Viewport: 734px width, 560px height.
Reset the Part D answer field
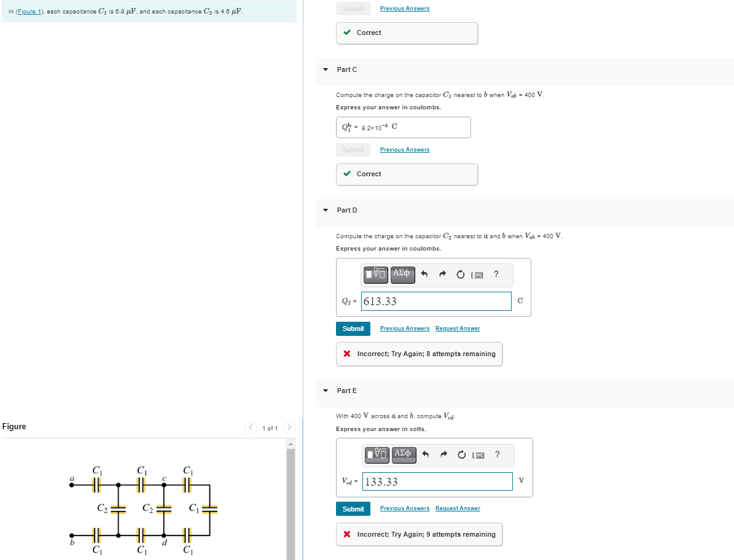pos(460,274)
